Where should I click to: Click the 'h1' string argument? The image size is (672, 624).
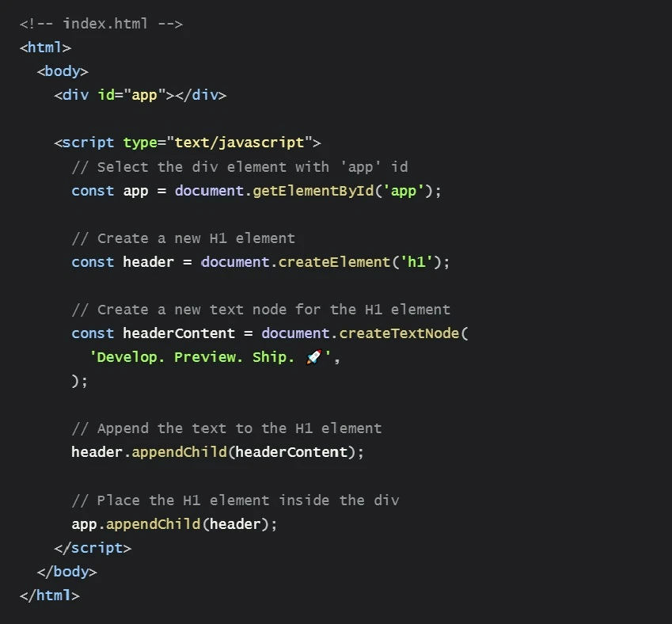point(416,261)
